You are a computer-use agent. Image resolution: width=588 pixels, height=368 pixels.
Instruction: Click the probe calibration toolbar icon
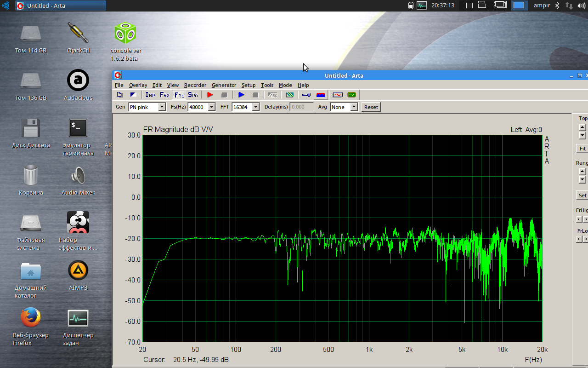pyautogui.click(x=306, y=95)
